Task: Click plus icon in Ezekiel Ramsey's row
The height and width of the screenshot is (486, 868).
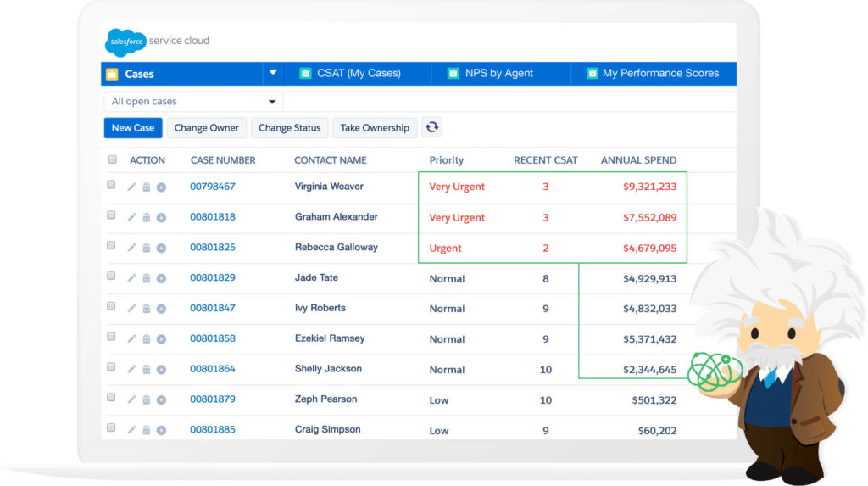Action: 161,339
